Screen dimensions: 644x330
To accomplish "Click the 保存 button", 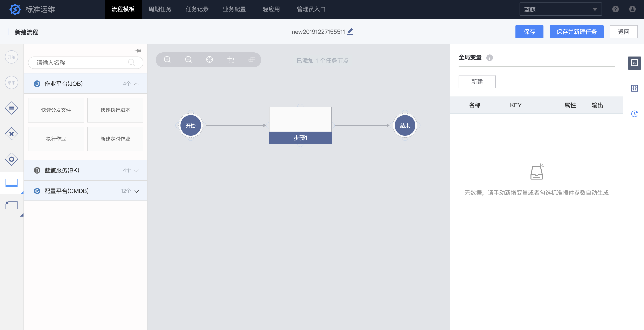I will tap(529, 32).
